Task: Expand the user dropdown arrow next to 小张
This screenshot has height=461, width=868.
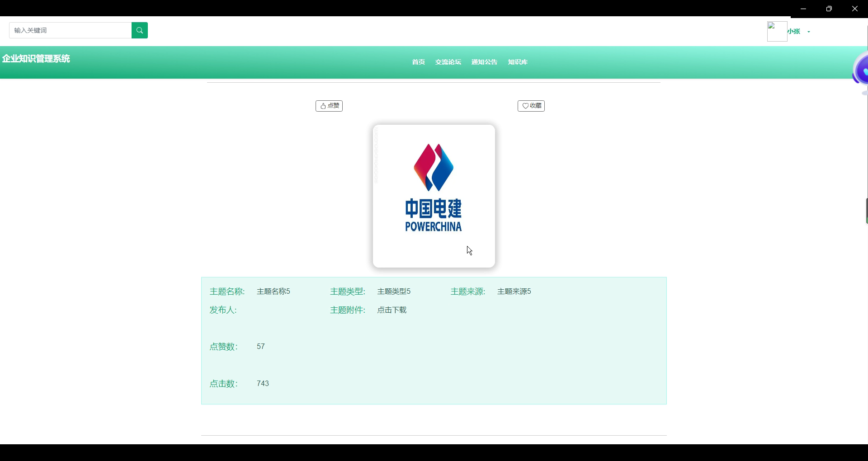Action: (x=809, y=32)
